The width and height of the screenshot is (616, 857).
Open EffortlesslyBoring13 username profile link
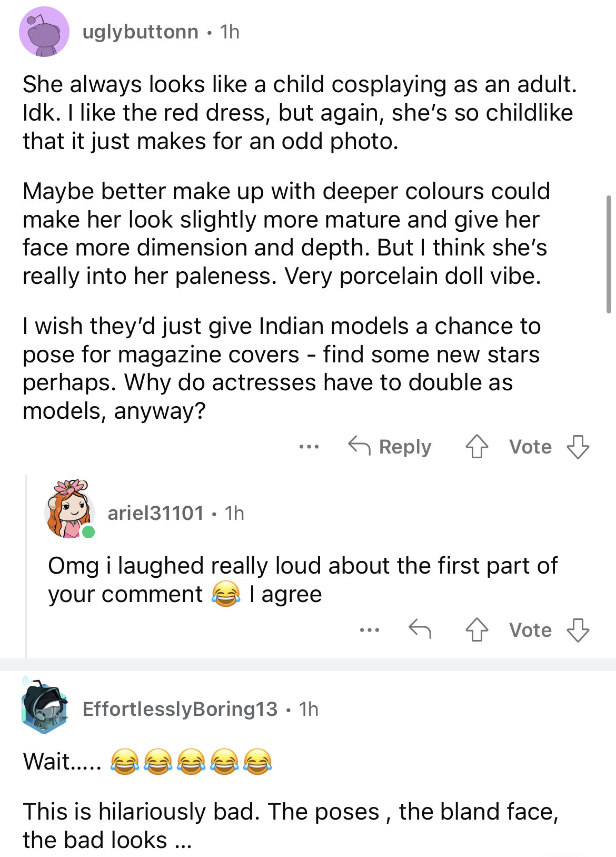(x=180, y=709)
